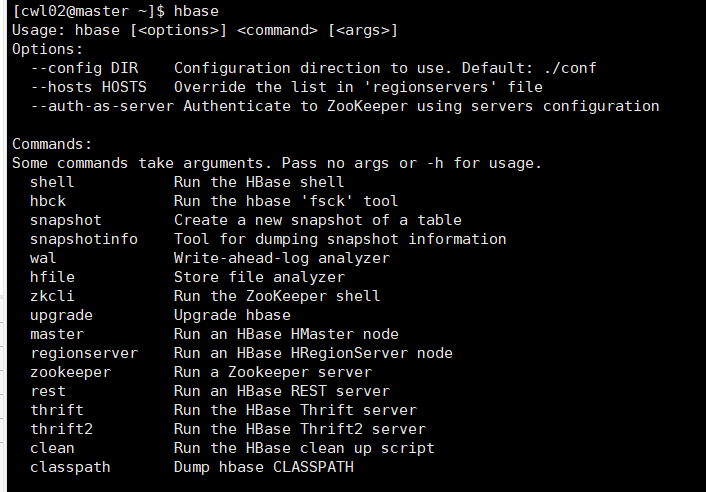Screen dimensions: 706x492
Task: Click the 'snapshotinfo' command name
Action: click(84, 239)
